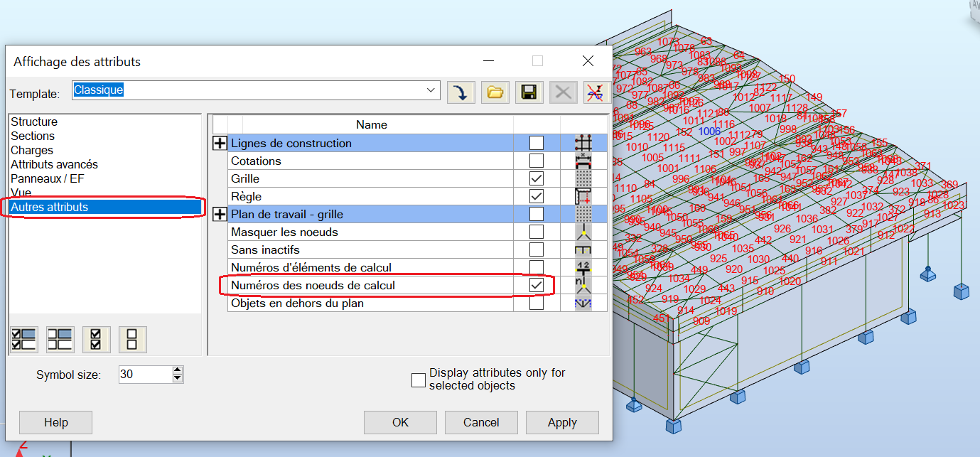
Task: Click icon with two checked boxes and blue highlighted row
Action: tap(25, 339)
